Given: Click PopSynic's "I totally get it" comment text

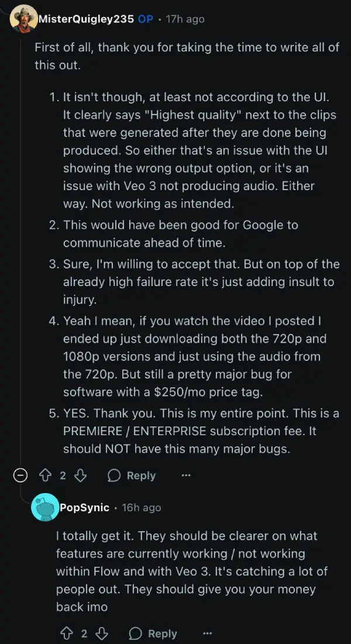Looking at the screenshot, I should coord(191,571).
